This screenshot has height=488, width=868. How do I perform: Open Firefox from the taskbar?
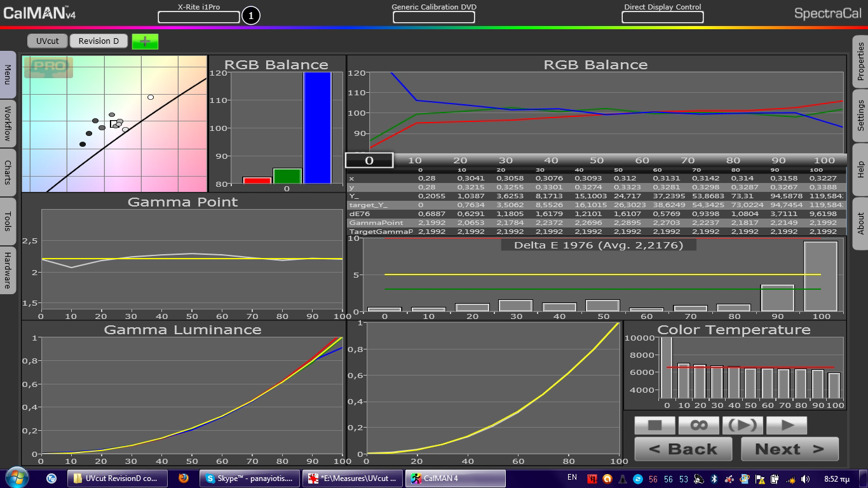pos(184,478)
